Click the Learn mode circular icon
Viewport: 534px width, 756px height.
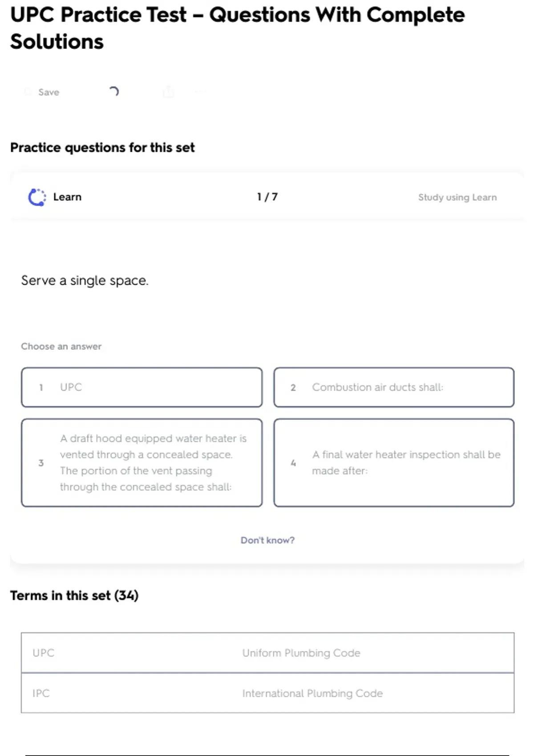click(x=37, y=197)
